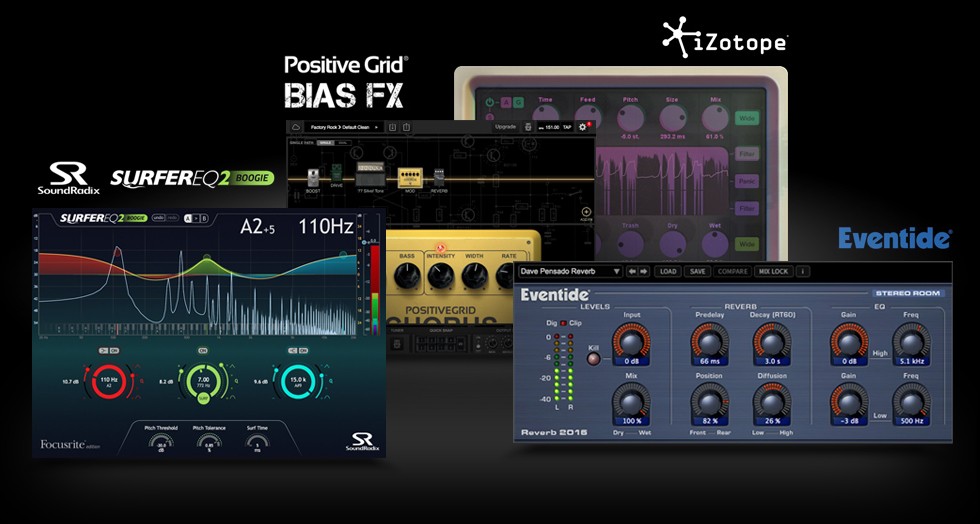Click the STEREO ROOM label
980x524 pixels.
(x=909, y=293)
